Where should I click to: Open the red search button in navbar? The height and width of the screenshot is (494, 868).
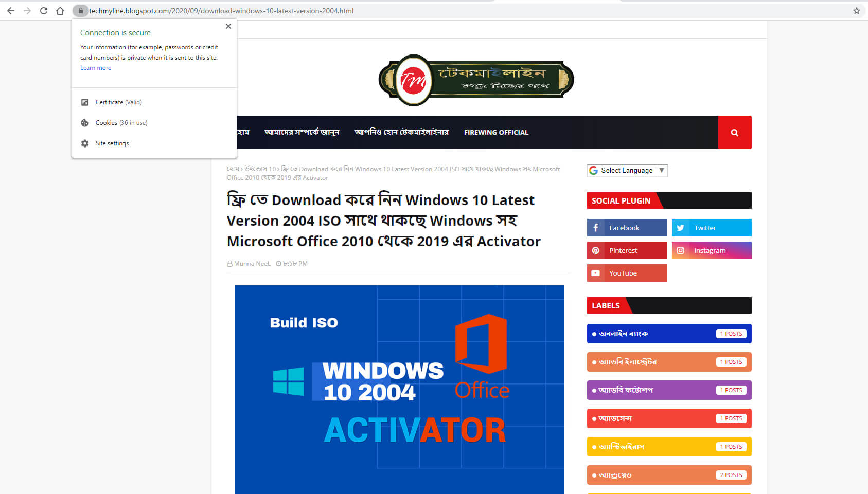735,133
